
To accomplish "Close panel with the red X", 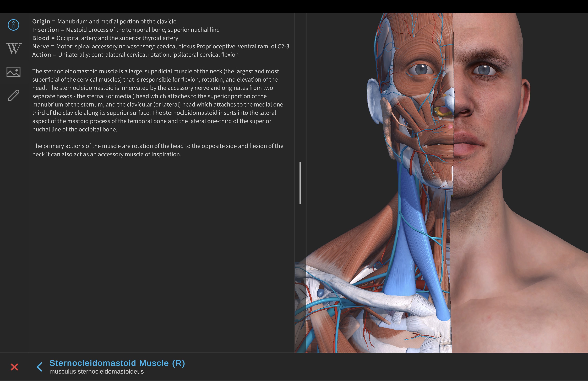I will click(x=14, y=367).
